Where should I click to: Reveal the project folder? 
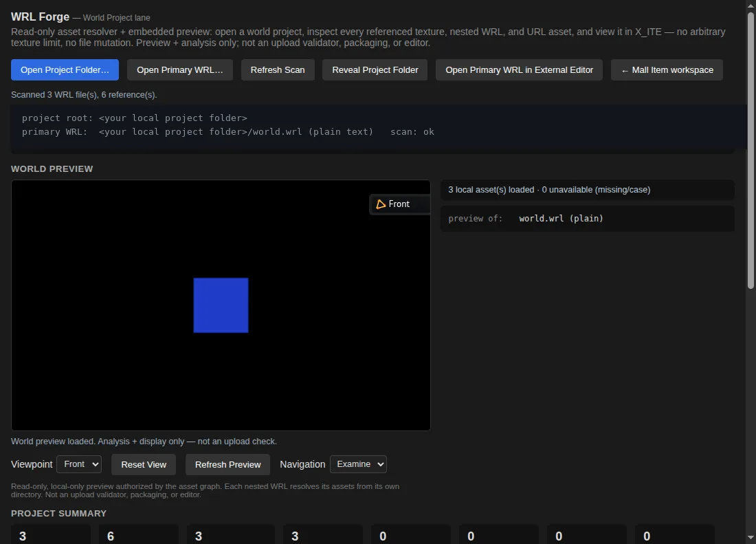tap(375, 70)
